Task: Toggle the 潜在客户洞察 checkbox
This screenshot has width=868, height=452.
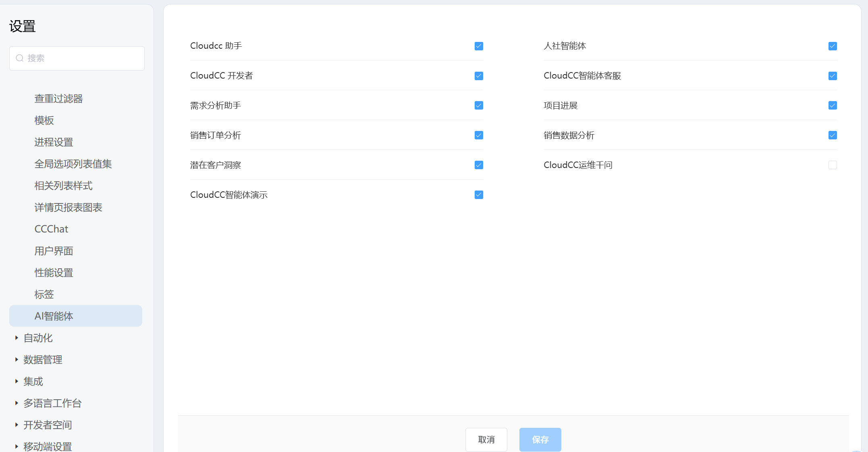Action: (479, 165)
